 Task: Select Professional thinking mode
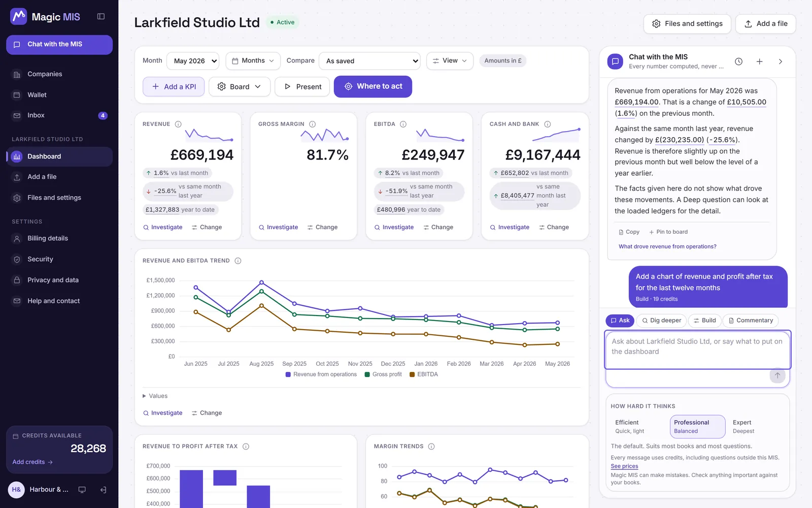point(698,426)
